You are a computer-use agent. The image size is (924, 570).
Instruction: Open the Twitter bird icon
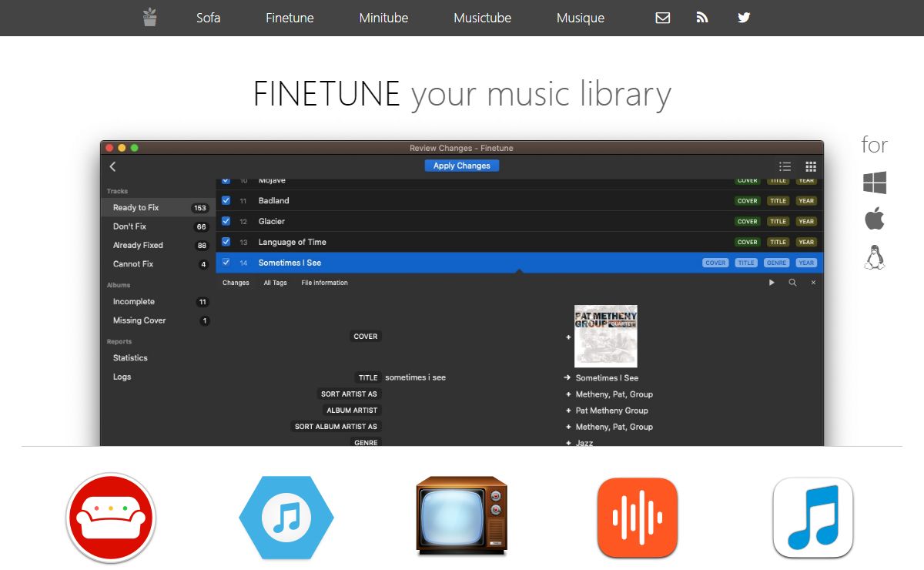[x=744, y=18]
